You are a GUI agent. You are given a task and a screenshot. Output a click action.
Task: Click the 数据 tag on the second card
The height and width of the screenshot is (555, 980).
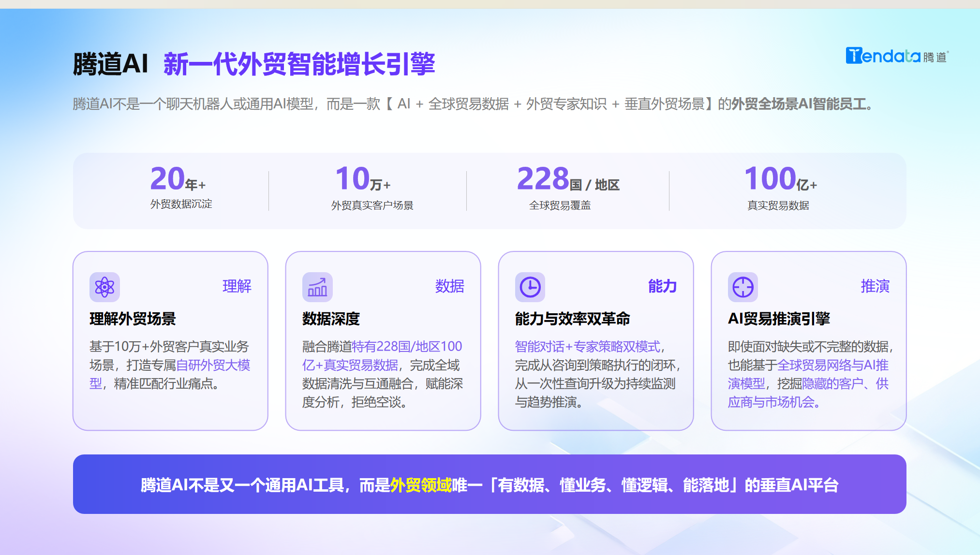450,286
